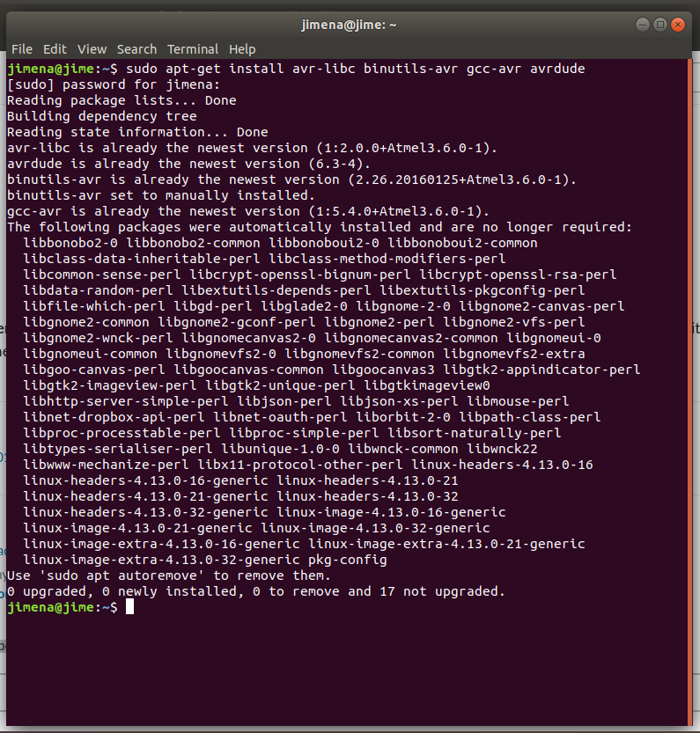
Task: Click package name 'libfile-which-perl'
Action: coord(94,306)
